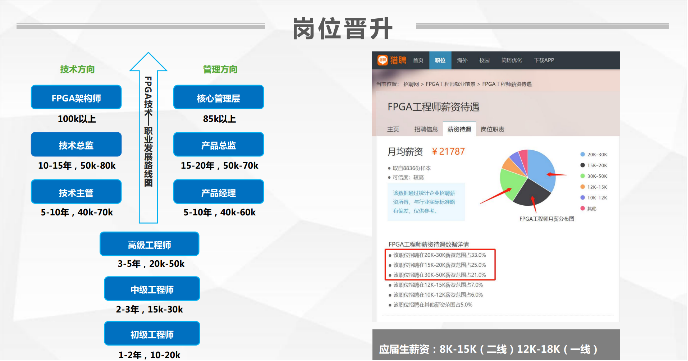Screen dimensions: 688x361
Task: Click the 5-10年，40k-60k text
Action: [219, 212]
